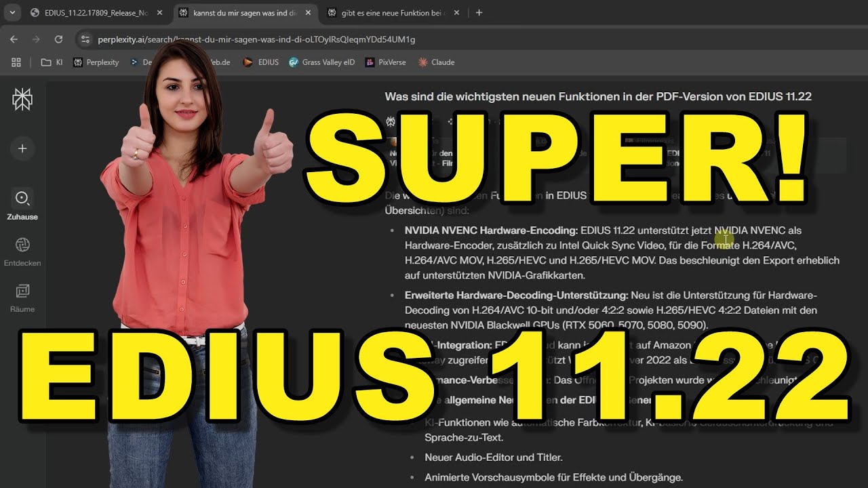Go back to the previous page
This screenshot has width=868, height=488.
point(14,39)
